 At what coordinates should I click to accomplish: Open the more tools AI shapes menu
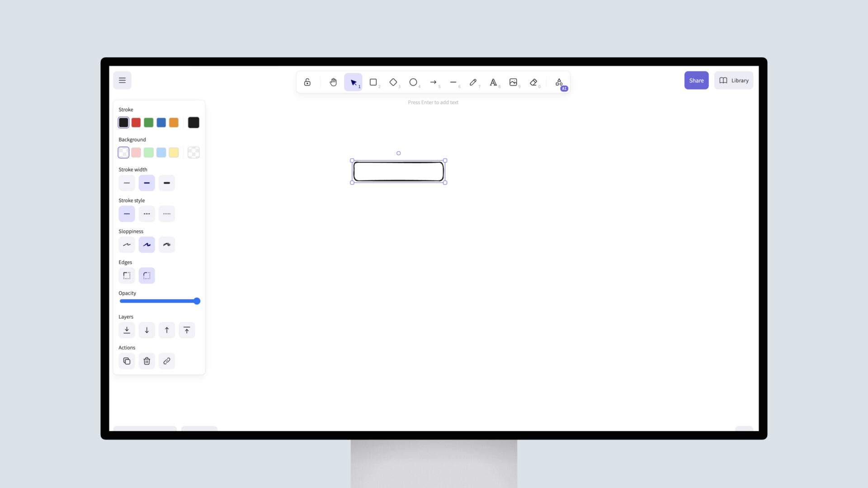559,82
